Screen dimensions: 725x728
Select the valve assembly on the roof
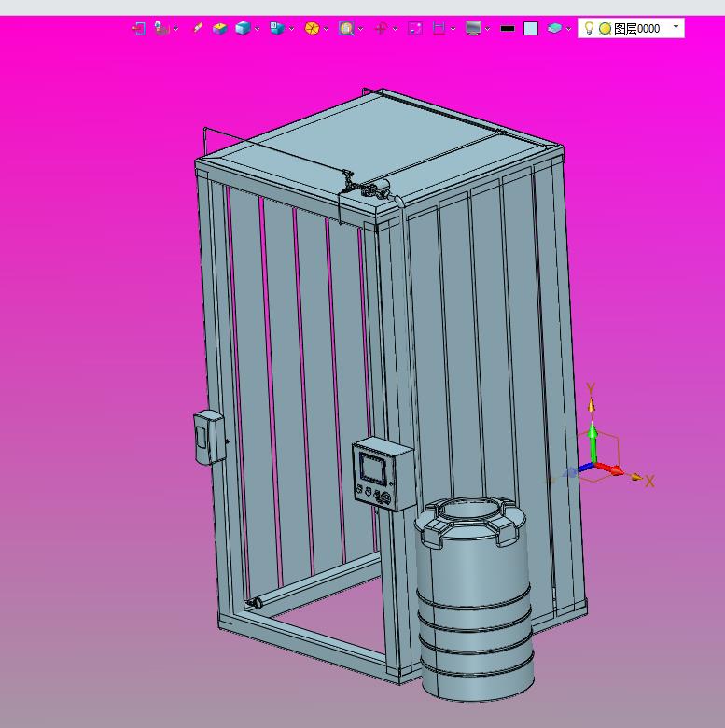(x=367, y=186)
